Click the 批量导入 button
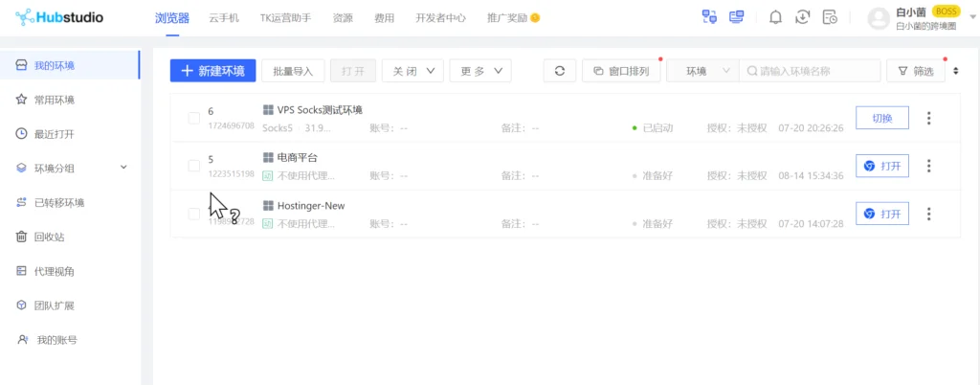Image resolution: width=980 pixels, height=385 pixels. point(293,71)
